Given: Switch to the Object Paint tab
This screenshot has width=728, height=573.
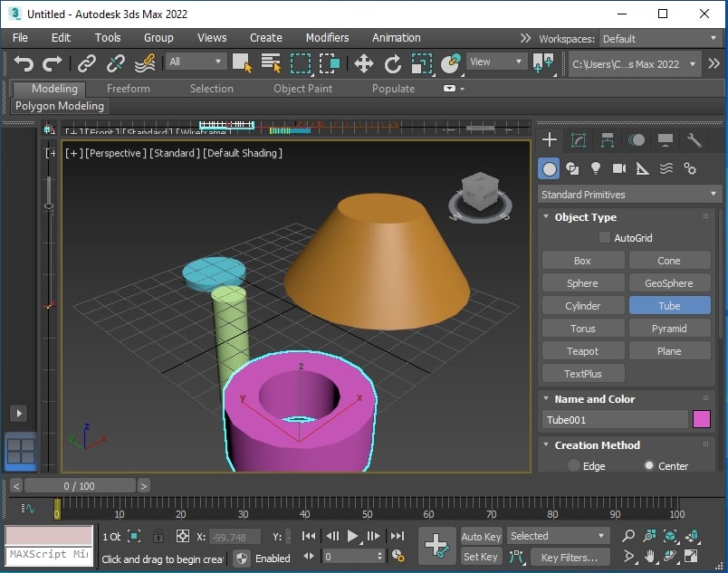Looking at the screenshot, I should tap(302, 89).
